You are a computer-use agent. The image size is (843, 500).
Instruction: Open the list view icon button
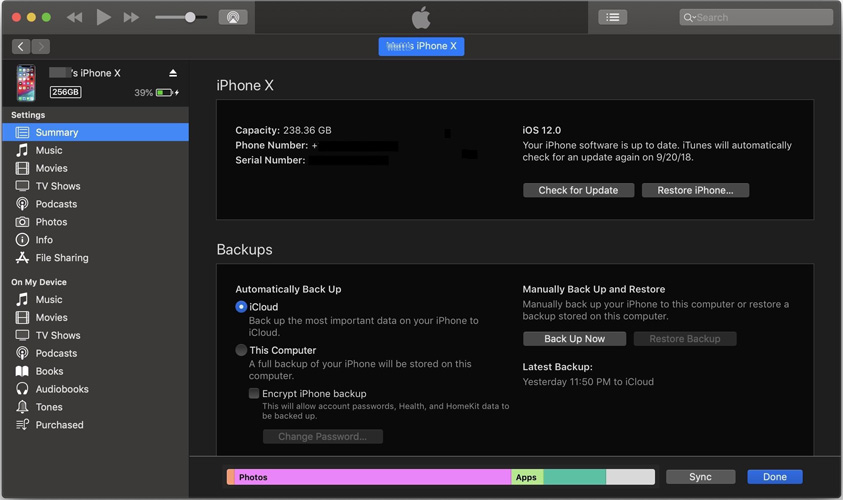click(x=612, y=17)
